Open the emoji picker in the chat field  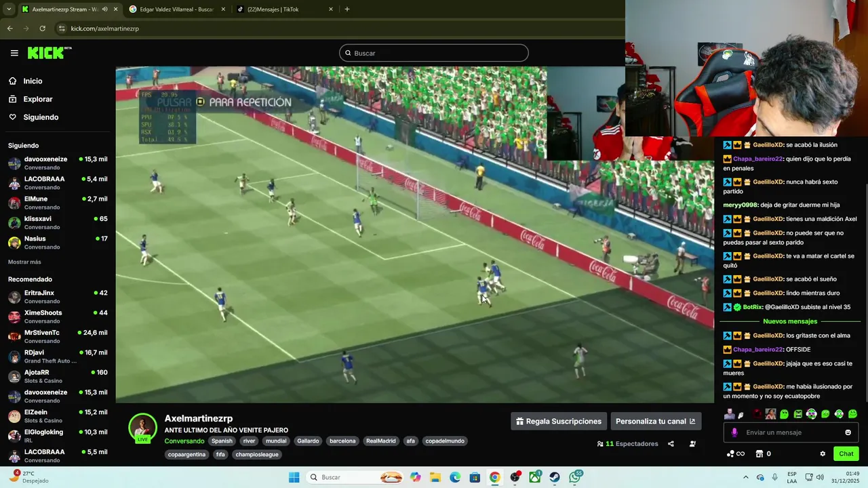pos(848,432)
